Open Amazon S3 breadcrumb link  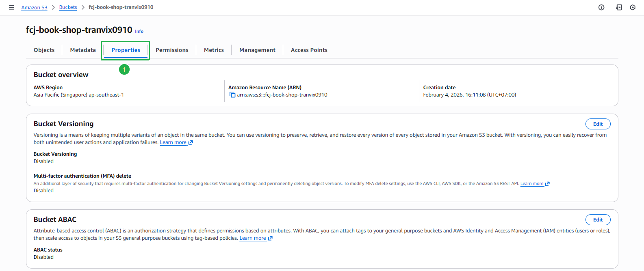34,7
